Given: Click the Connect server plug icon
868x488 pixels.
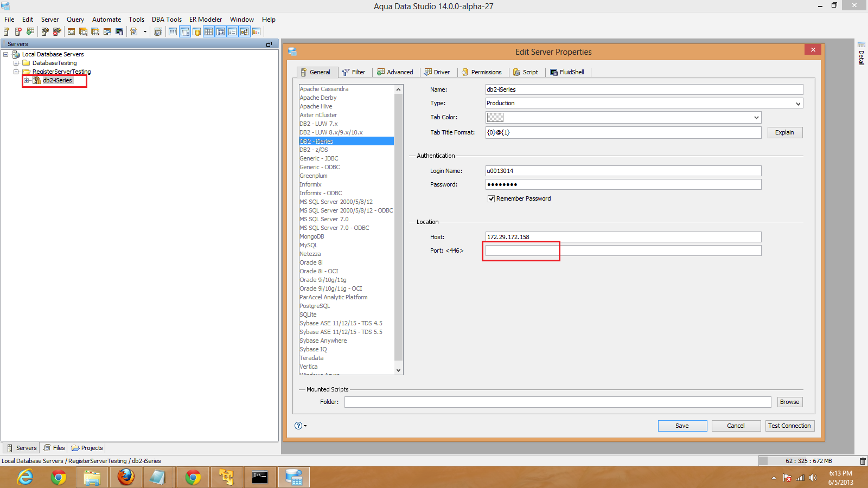Looking at the screenshot, I should click(45, 31).
